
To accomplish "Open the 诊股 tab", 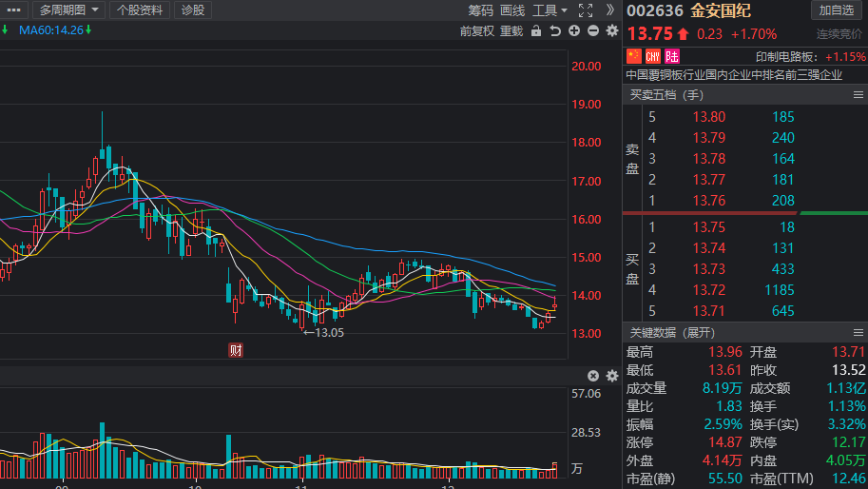I will (x=193, y=10).
